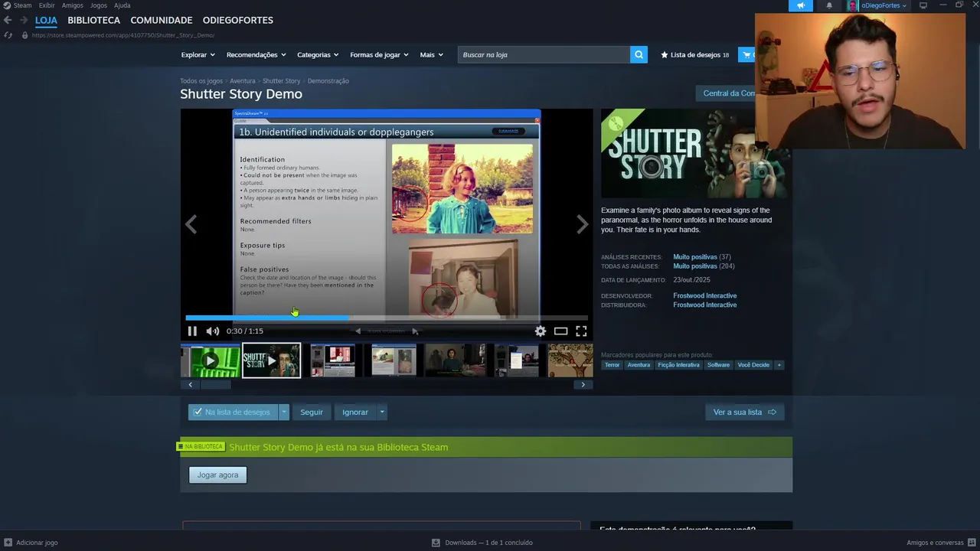Toggle theater mode rectangle icon
Viewport: 980px width, 551px height.
coord(560,331)
